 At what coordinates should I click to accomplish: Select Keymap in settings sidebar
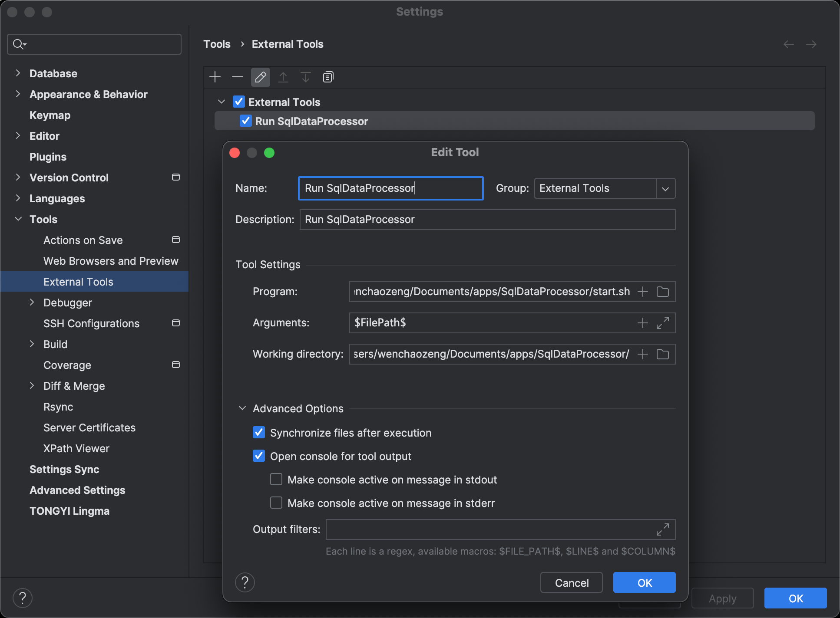pos(50,115)
